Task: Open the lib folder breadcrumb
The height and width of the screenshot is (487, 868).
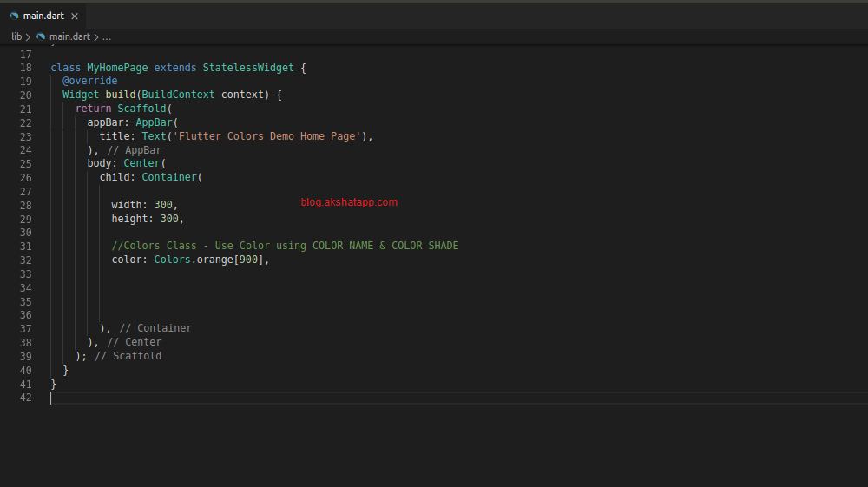Action: [16, 36]
